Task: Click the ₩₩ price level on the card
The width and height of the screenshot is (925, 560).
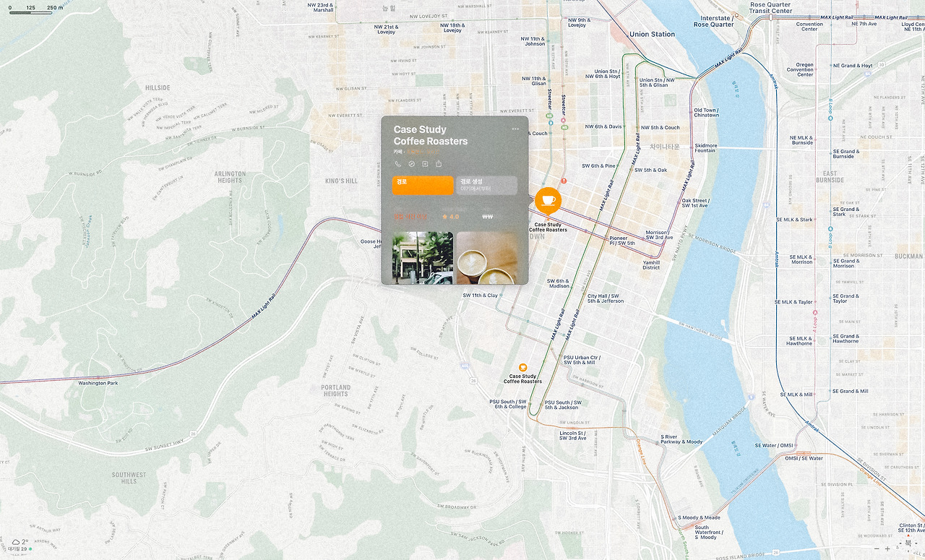Action: (x=488, y=216)
